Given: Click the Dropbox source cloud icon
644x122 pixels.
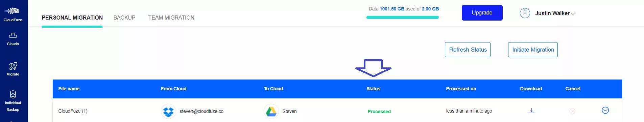Looking at the screenshot, I should 168,111.
